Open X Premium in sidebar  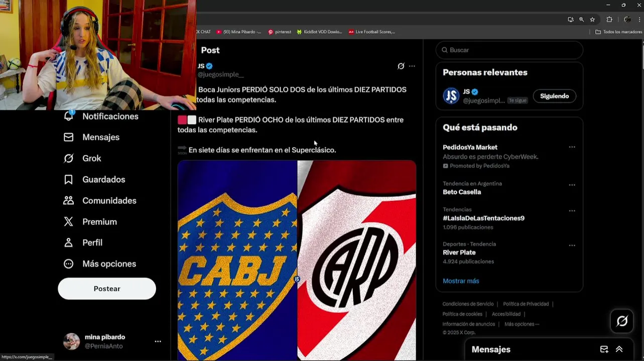(90, 222)
